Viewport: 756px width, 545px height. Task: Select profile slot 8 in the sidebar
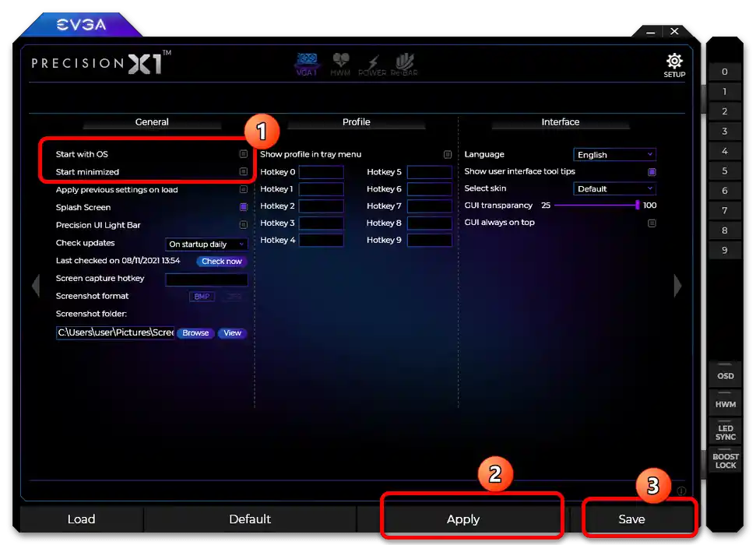point(724,230)
